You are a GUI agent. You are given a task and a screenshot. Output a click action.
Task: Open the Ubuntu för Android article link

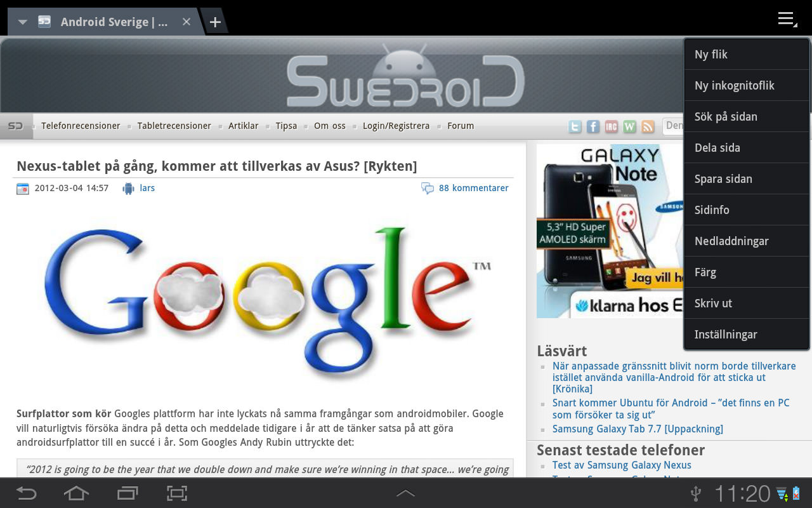[x=671, y=409]
